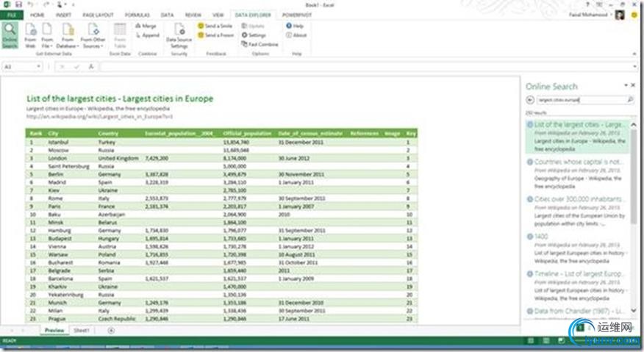This screenshot has width=644, height=352.
Task: Click the back arrow in Online Search pane
Action: click(530, 100)
